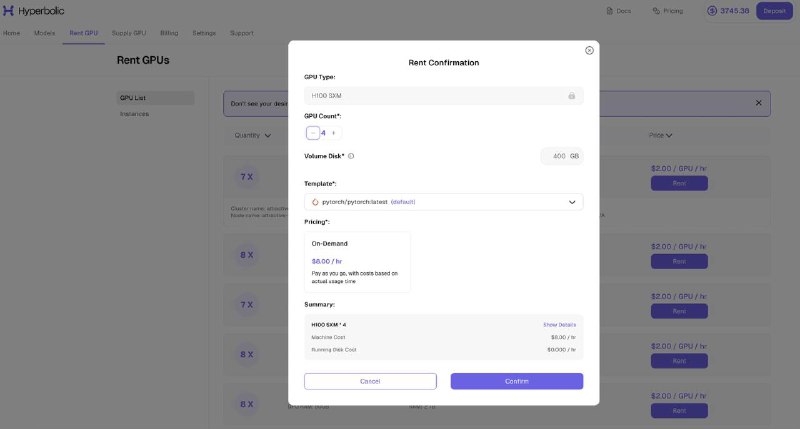This screenshot has height=429, width=800.
Task: Click the Volume Disk info icon
Action: pyautogui.click(x=351, y=156)
